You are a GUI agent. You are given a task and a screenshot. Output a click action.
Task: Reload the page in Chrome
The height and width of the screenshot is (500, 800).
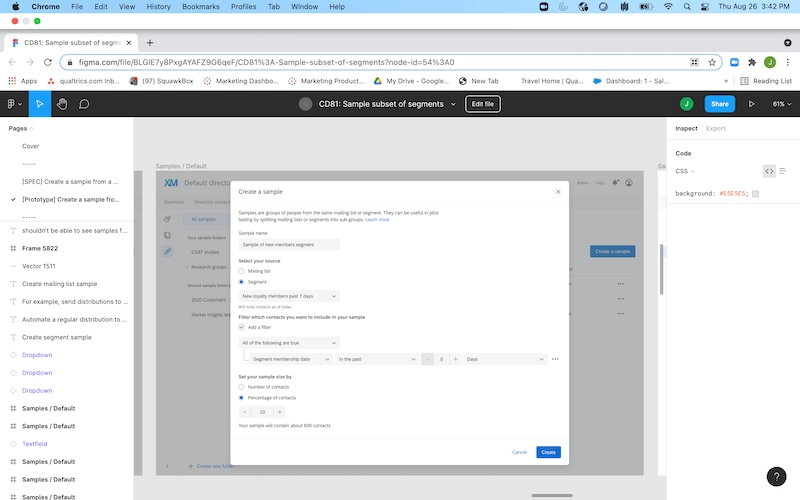click(47, 62)
